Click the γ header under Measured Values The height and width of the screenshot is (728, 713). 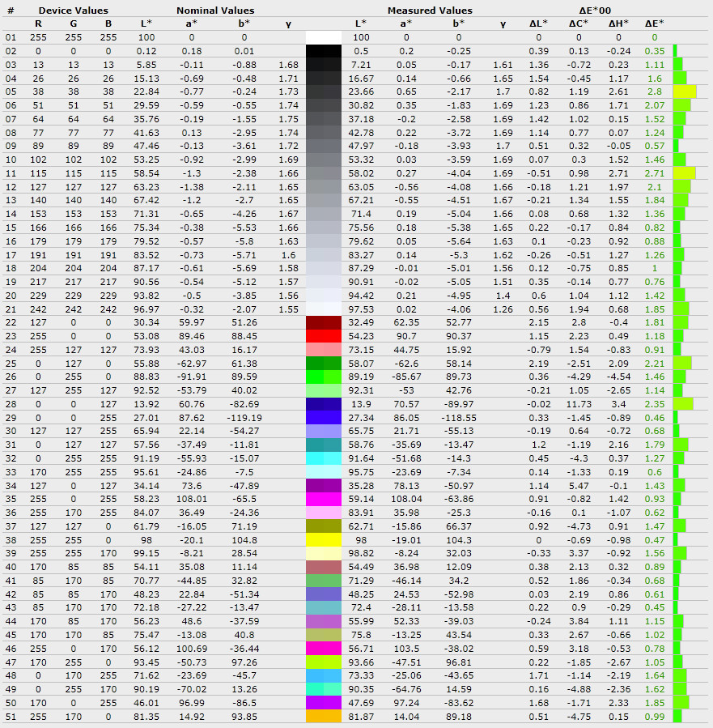click(x=503, y=23)
